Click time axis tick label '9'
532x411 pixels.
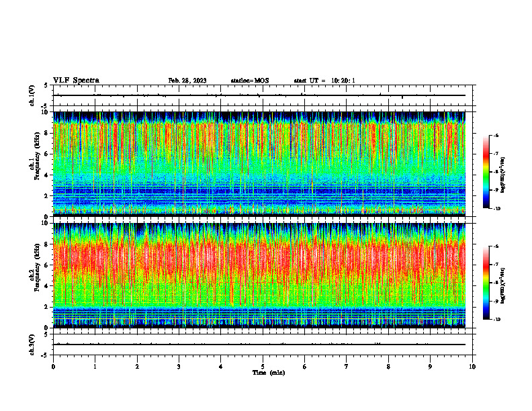pos(430,367)
